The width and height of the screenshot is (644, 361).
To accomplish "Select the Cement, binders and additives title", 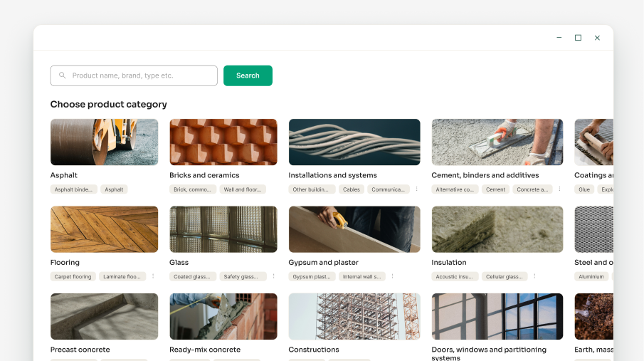I will coord(485,175).
